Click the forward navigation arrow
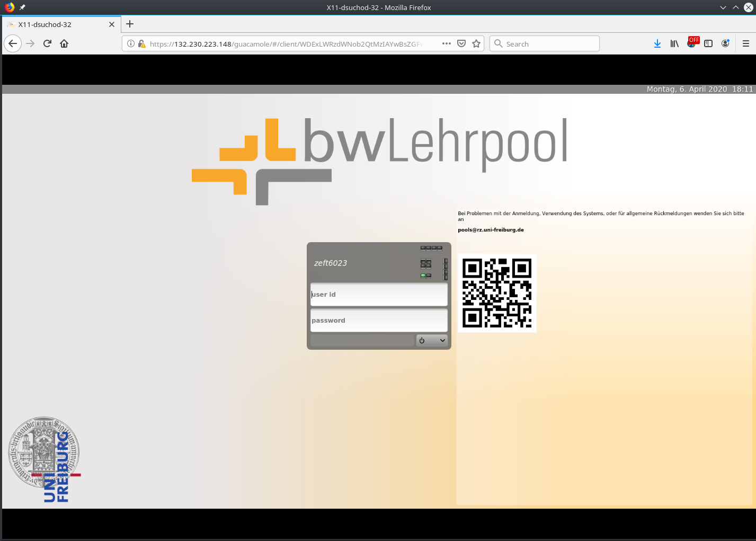This screenshot has width=756, height=541. click(30, 43)
